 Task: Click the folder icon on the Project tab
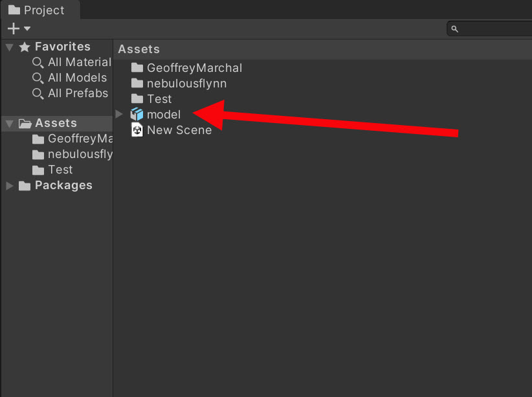click(14, 10)
